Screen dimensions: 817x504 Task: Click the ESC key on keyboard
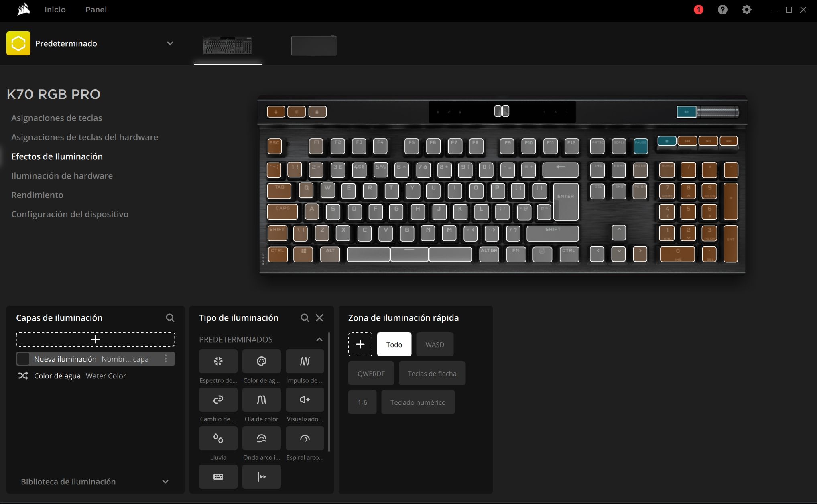(x=275, y=146)
